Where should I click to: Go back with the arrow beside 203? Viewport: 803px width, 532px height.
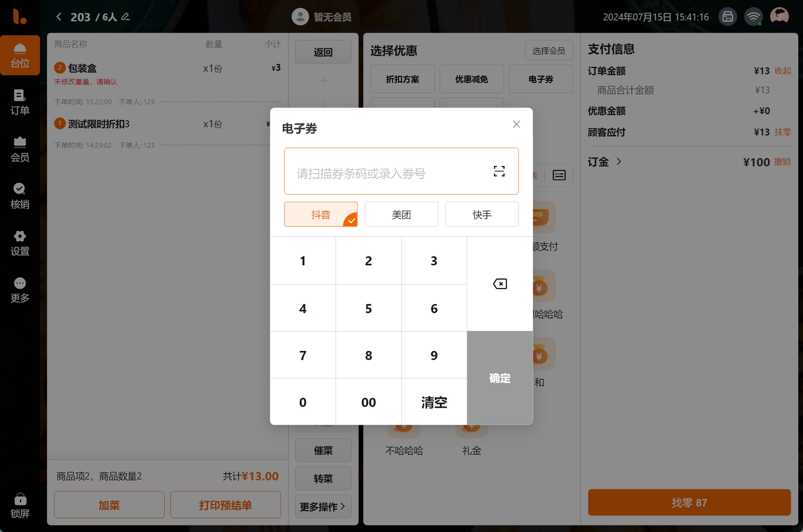coord(59,17)
